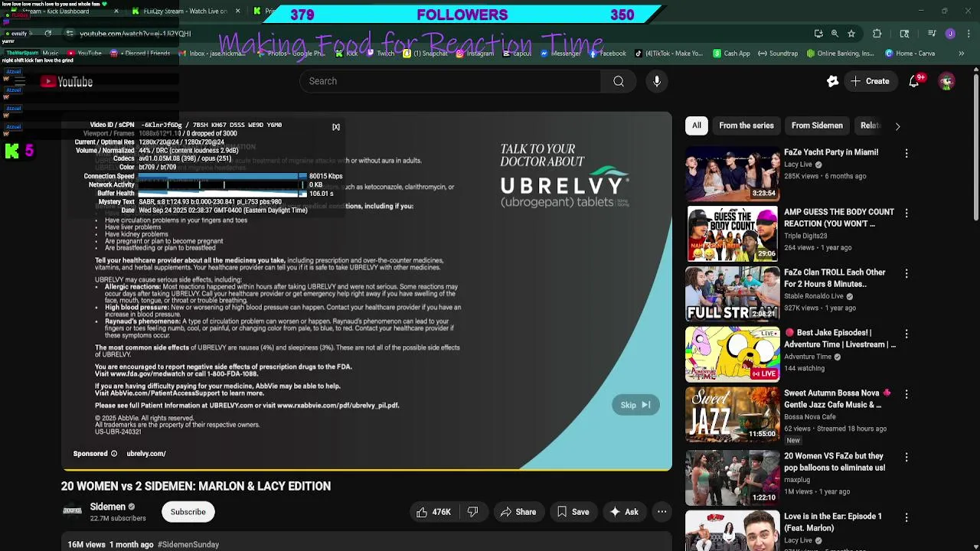Subscribe to the Sidemen channel
The height and width of the screenshot is (551, 980).
pyautogui.click(x=188, y=512)
